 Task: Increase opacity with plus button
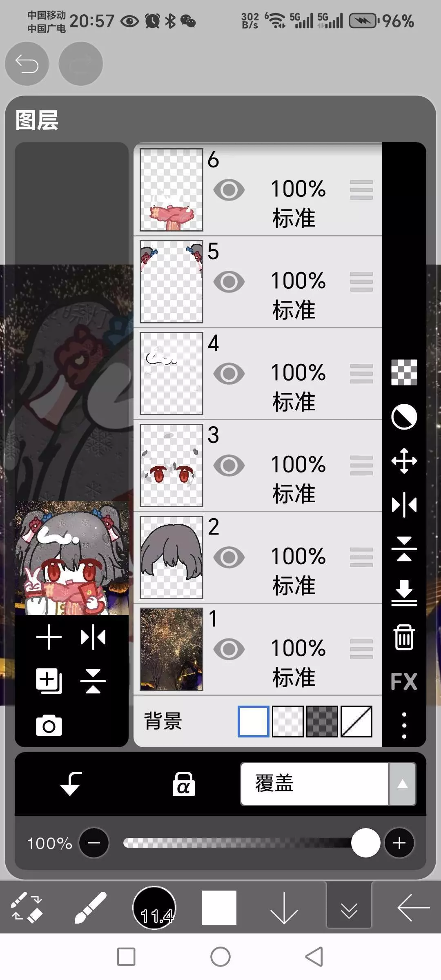pos(399,843)
